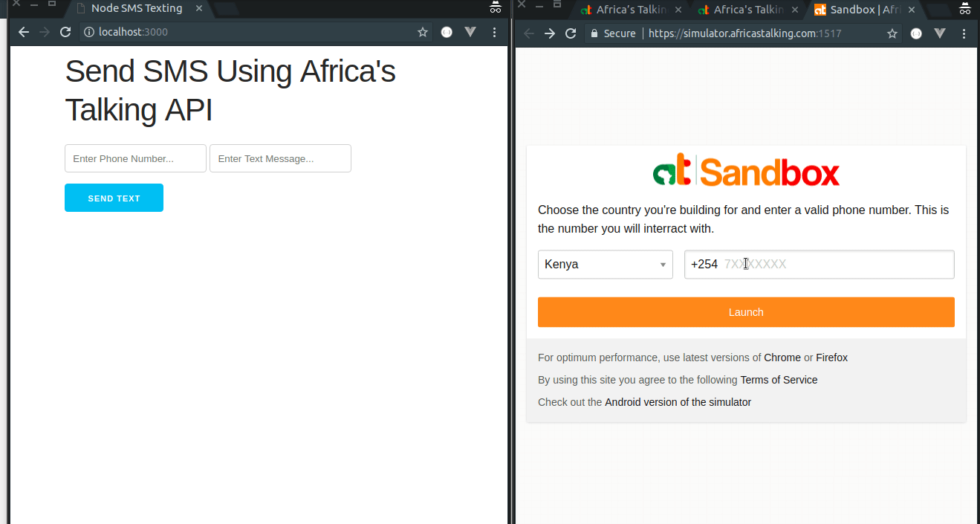Maximize the Sandbox browser window
The width and height of the screenshot is (980, 524).
557,4
